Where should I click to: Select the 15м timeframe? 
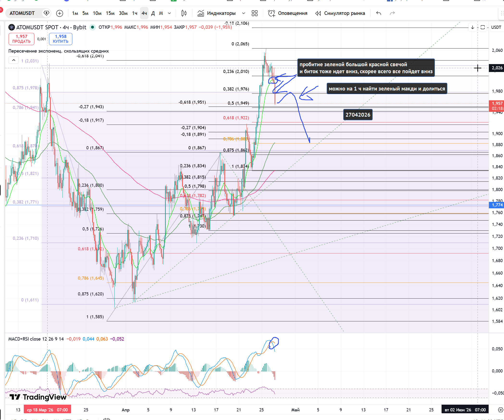tap(110, 13)
